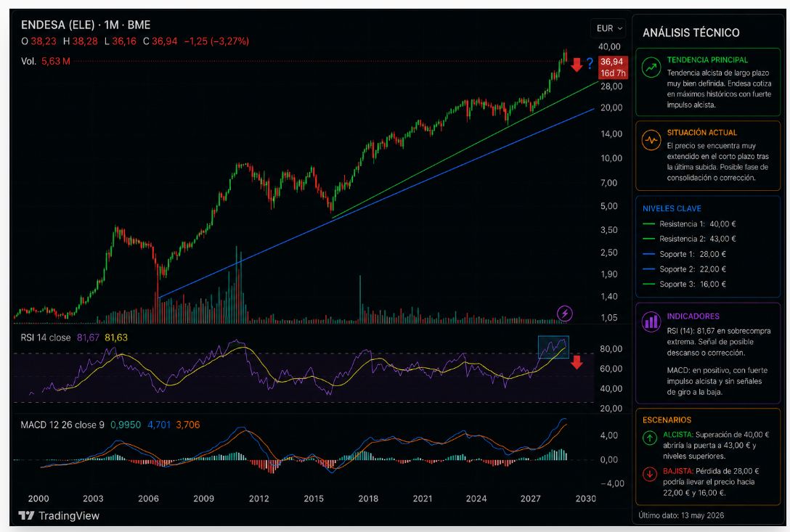The width and height of the screenshot is (790, 532).
Task: Click the ALCISTA scenario label
Action: (678, 434)
